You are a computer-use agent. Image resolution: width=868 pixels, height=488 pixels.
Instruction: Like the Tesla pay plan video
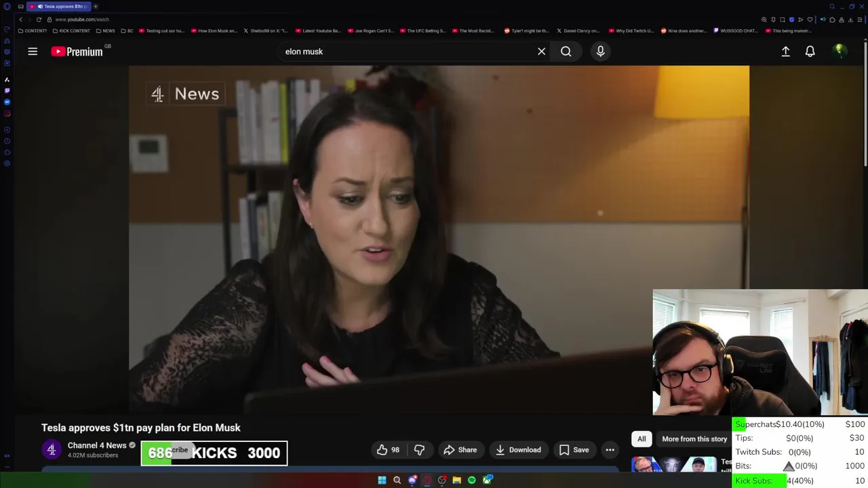click(389, 450)
